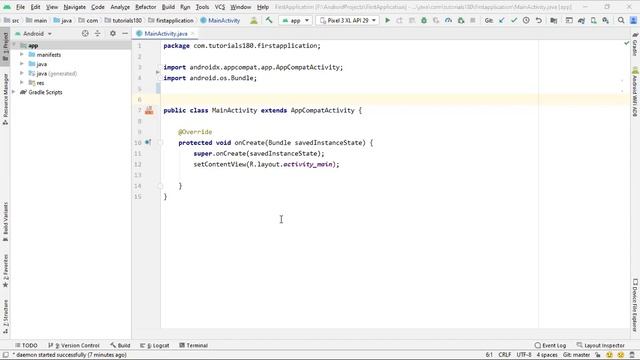Open the app run configuration dropdown
The width and height of the screenshot is (640, 360).
(x=296, y=20)
